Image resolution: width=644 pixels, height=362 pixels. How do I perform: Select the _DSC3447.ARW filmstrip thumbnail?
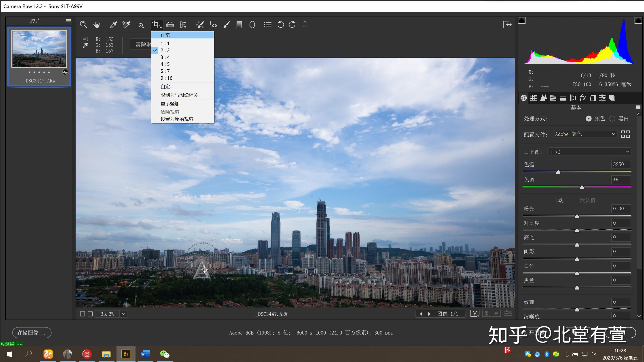[x=39, y=49]
